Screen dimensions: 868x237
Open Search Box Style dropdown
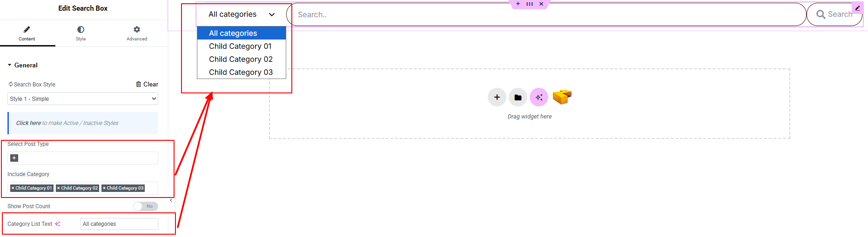coord(83,99)
